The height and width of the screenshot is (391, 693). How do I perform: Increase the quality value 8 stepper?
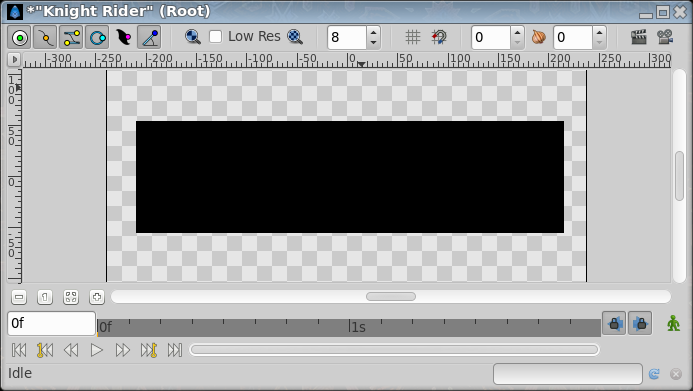click(x=373, y=32)
